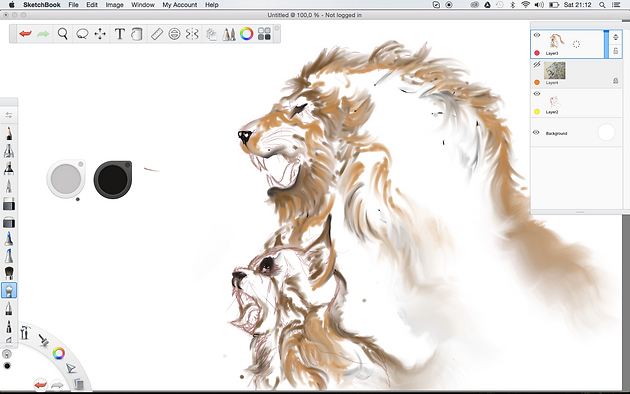Screen dimensions: 630x394
Task: Select the Flood Fill bucket tool
Action: tap(137, 34)
